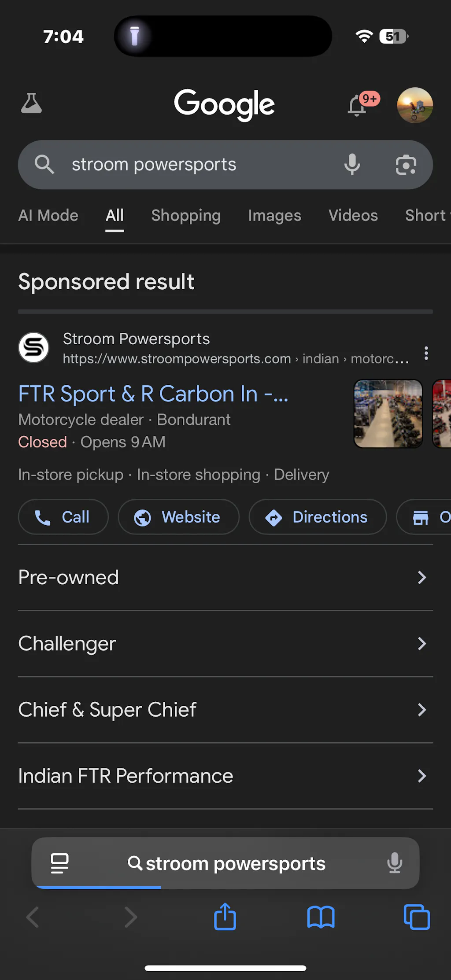This screenshot has height=980, width=451.
Task: Tap the Google account profile picture
Action: [414, 105]
